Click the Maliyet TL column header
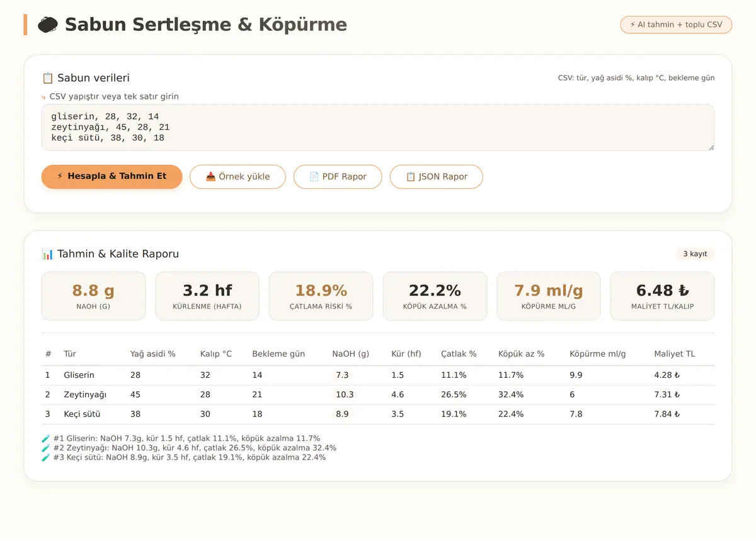Image resolution: width=756 pixels, height=539 pixels. pyautogui.click(x=675, y=354)
